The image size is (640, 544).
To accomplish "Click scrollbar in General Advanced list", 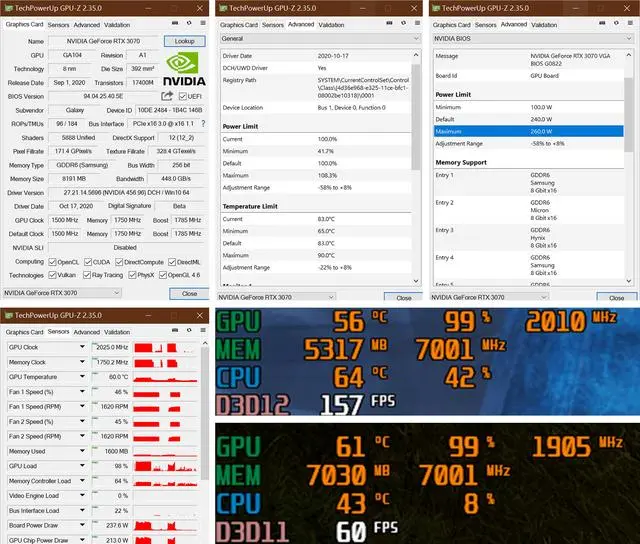I will [416, 116].
